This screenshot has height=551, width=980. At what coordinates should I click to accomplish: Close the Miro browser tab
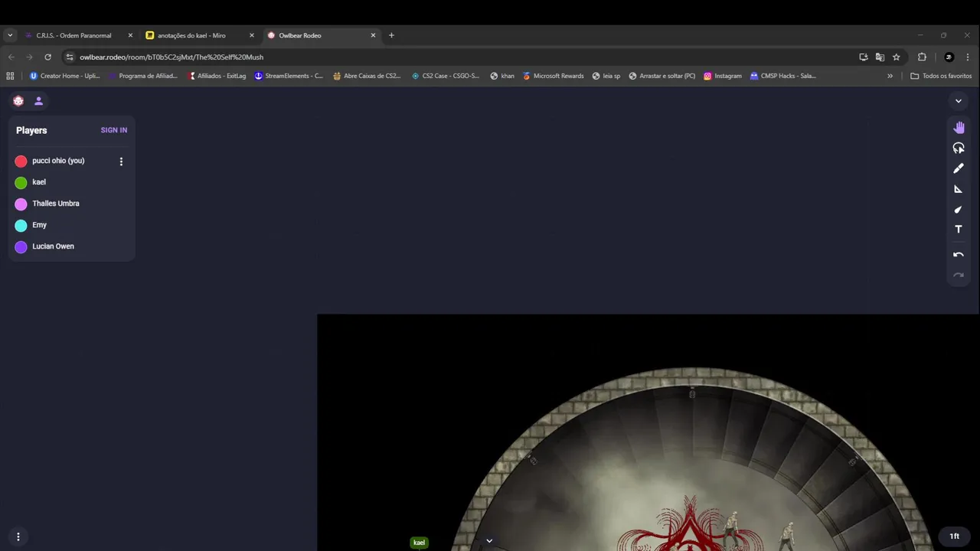pyautogui.click(x=251, y=35)
